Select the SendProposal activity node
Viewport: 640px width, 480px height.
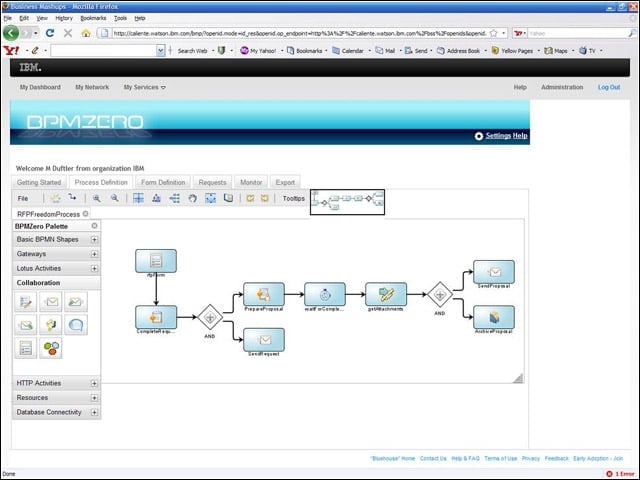pos(494,272)
